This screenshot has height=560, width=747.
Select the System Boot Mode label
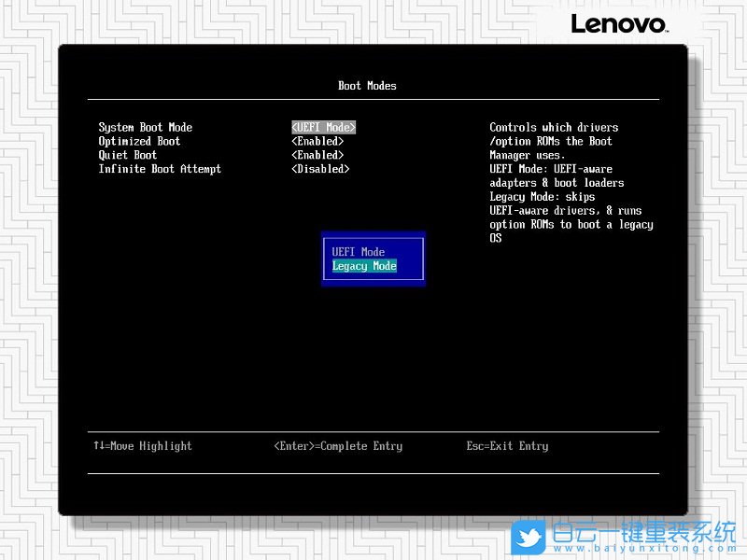pos(146,127)
